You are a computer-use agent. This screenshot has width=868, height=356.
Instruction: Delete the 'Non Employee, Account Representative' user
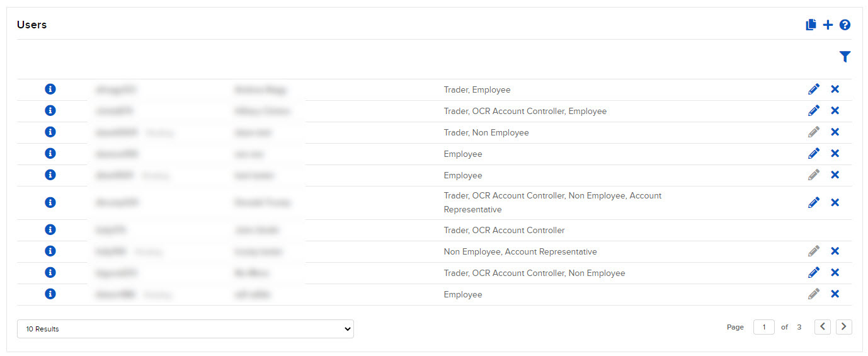pyautogui.click(x=835, y=251)
